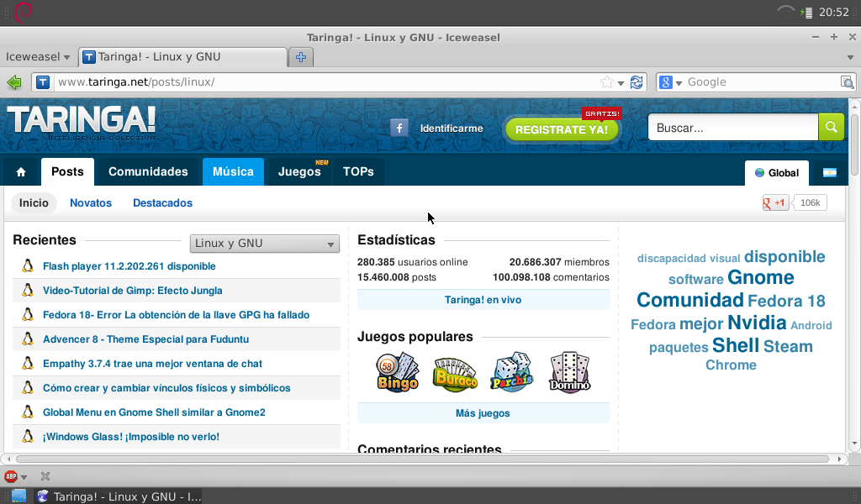Screen dimensions: 861x504
Task: Click penguin icon beside Flash player post
Action: point(28,266)
